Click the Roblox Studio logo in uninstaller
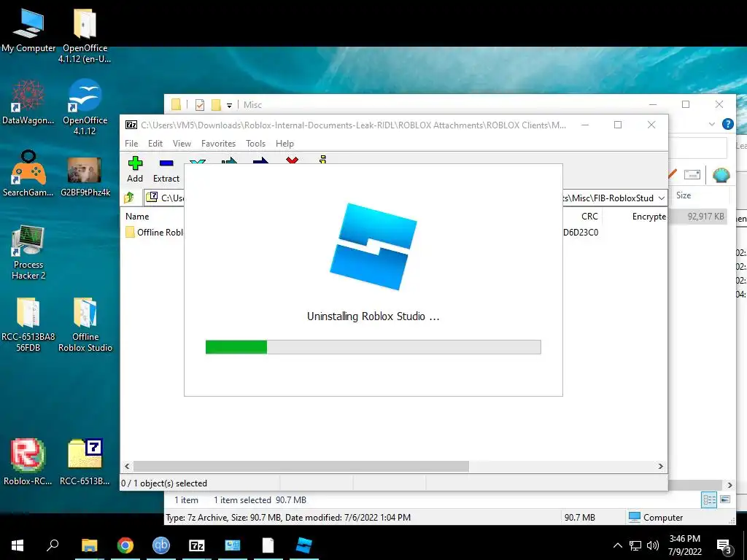 point(373,246)
